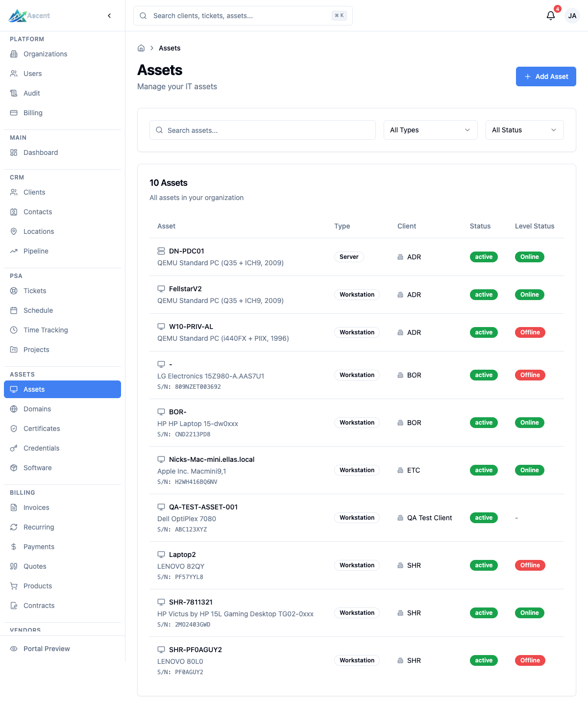Screen dimensions: 588x708
Task: Click the notification bell icon
Action: [x=550, y=15]
